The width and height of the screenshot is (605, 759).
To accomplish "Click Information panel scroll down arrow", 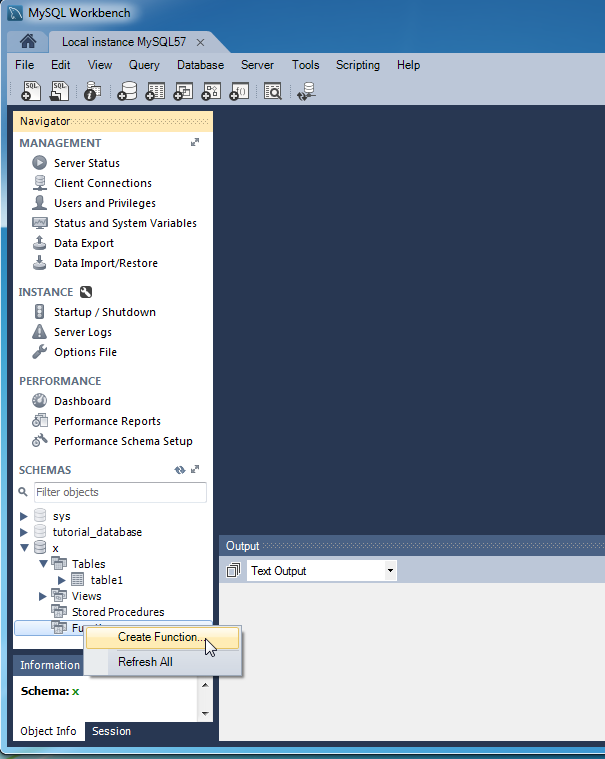I will coord(205,713).
